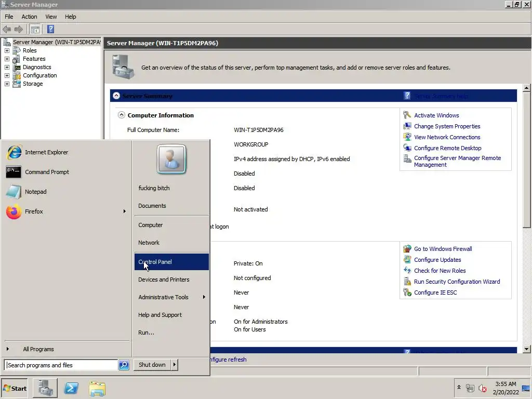Open the Firefox jump list arrow
The image size is (532, 399).
coord(125,211)
